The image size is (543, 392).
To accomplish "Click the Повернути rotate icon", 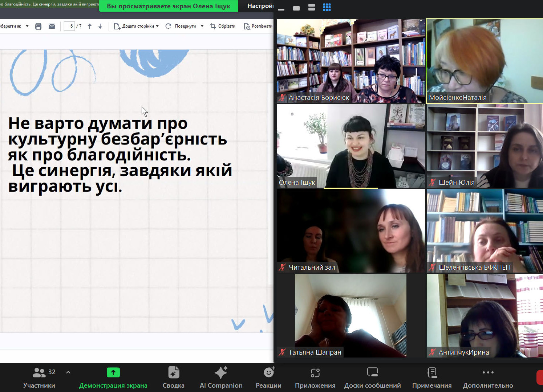I will 168,26.
